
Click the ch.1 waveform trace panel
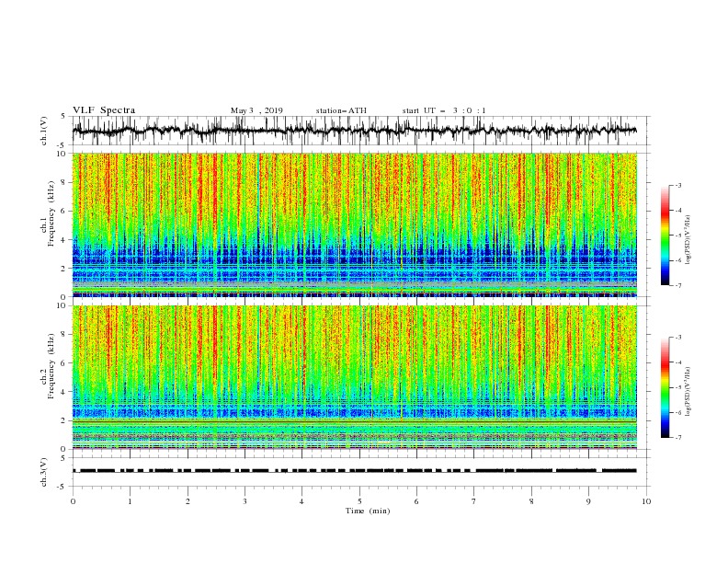tap(361, 131)
